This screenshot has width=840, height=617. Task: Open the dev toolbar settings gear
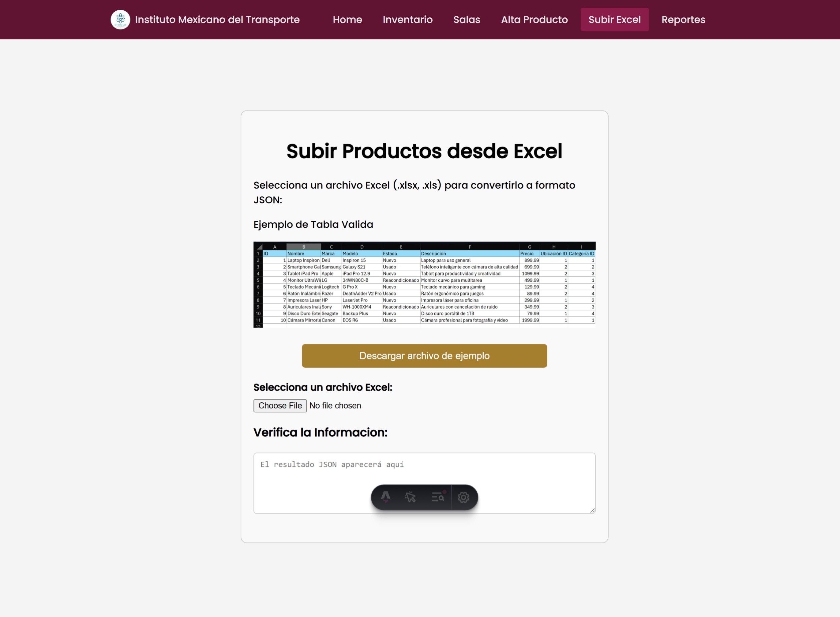pyautogui.click(x=463, y=497)
